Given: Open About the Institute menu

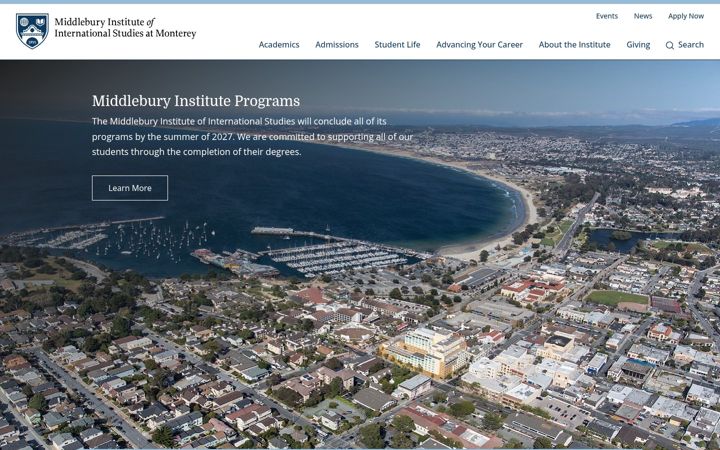Looking at the screenshot, I should (574, 45).
